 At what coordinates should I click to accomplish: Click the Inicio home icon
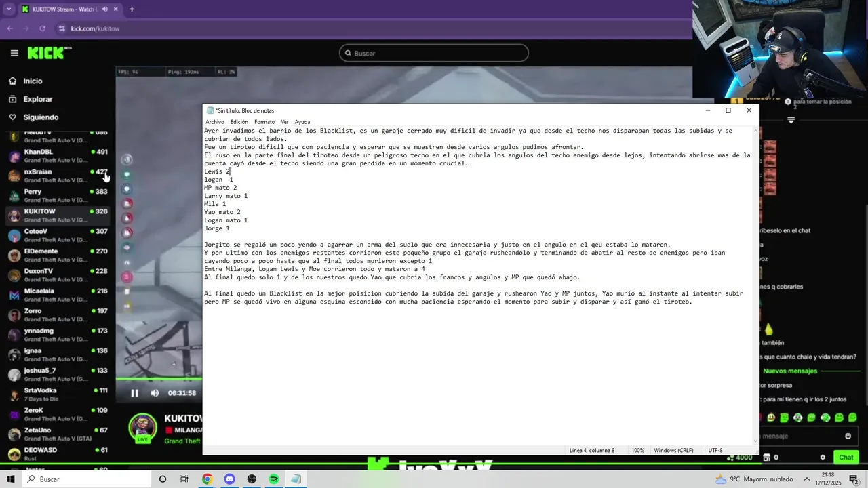pos(12,81)
